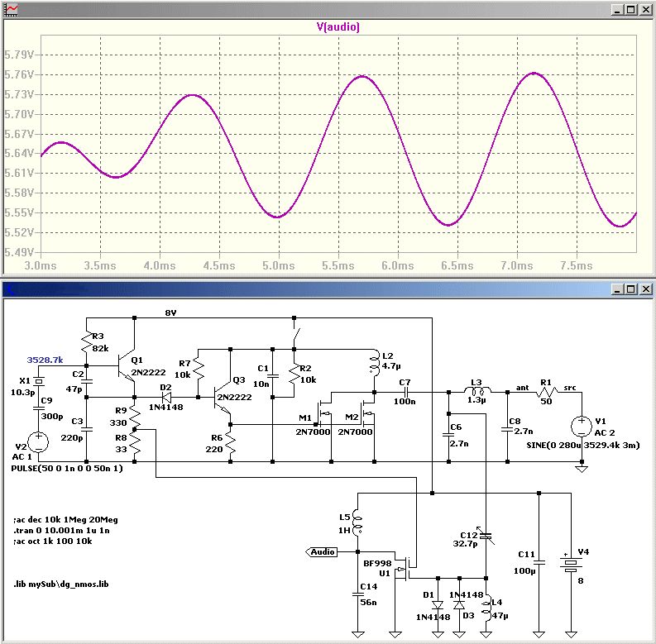Click the .lib mySub\dg_nmos.lib directive
This screenshot has height=644, width=656.
[61, 584]
